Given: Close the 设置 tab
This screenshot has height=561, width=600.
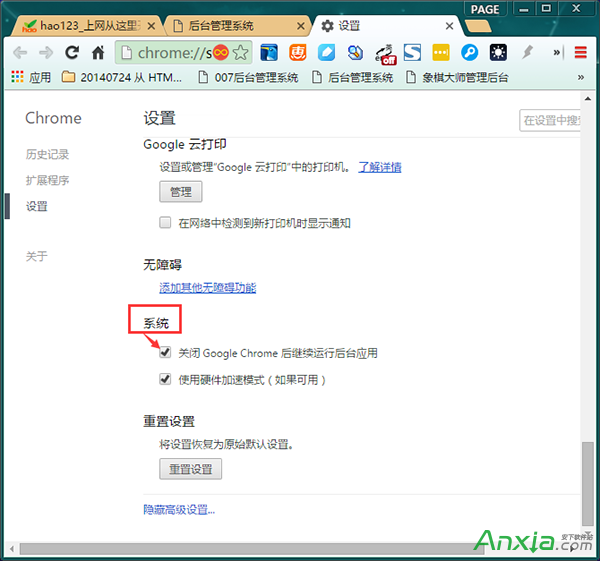Looking at the screenshot, I should pyautogui.click(x=450, y=26).
